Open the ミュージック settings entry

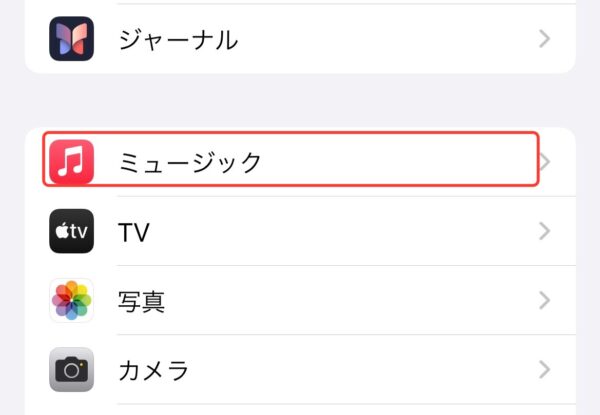click(x=300, y=162)
